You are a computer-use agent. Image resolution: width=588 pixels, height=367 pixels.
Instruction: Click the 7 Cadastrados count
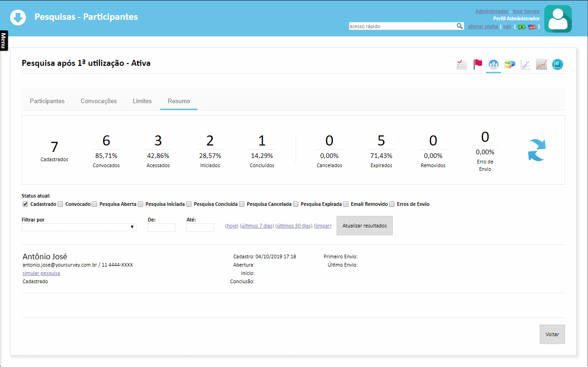tap(54, 147)
